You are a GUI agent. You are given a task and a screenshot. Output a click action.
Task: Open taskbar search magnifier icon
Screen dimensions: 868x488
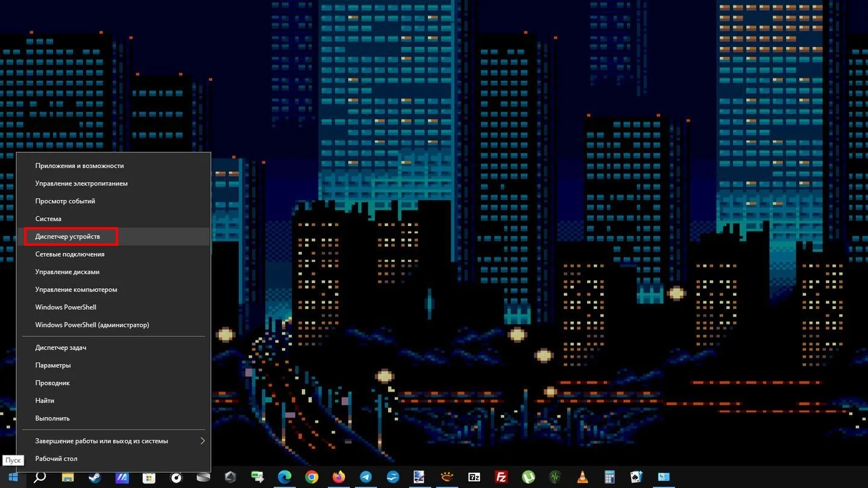(40, 477)
